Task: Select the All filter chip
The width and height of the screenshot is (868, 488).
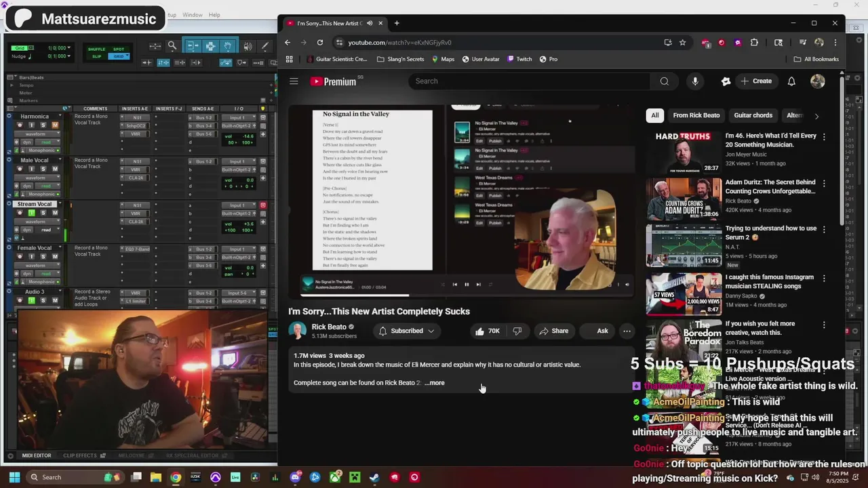Action: [655, 115]
